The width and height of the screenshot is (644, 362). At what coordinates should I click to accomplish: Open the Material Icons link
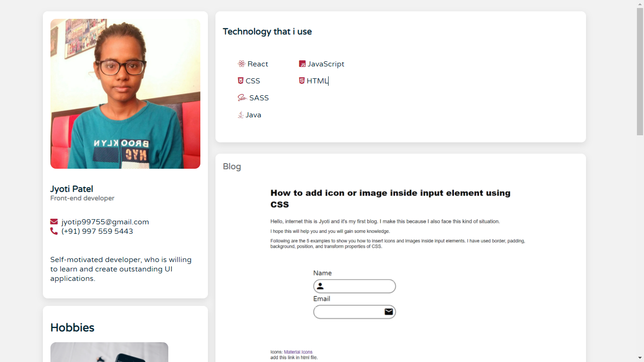tap(298, 352)
